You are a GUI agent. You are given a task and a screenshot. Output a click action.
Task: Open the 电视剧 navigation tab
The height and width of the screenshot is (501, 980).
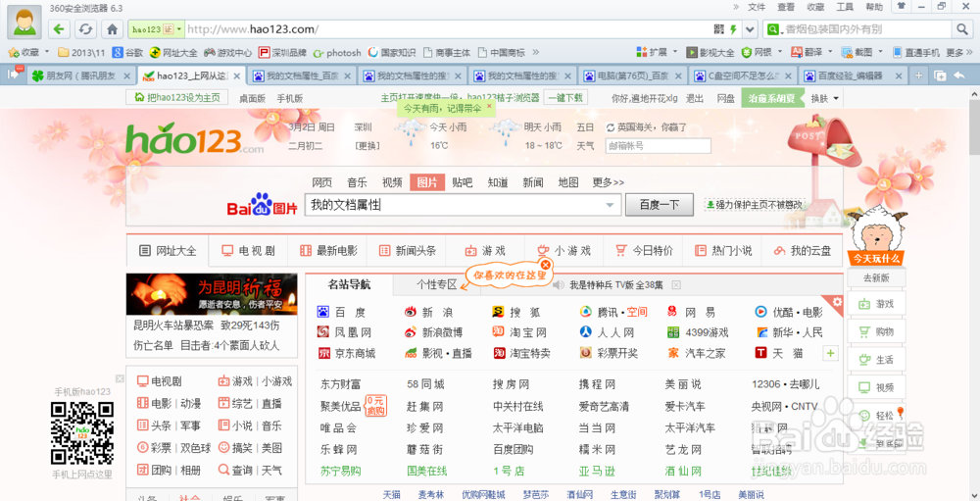click(248, 251)
